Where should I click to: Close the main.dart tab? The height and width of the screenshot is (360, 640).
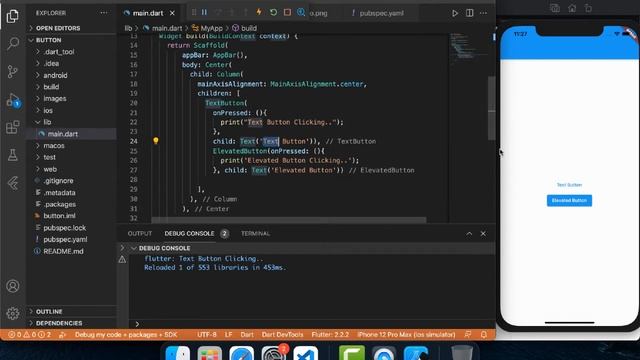tap(172, 13)
